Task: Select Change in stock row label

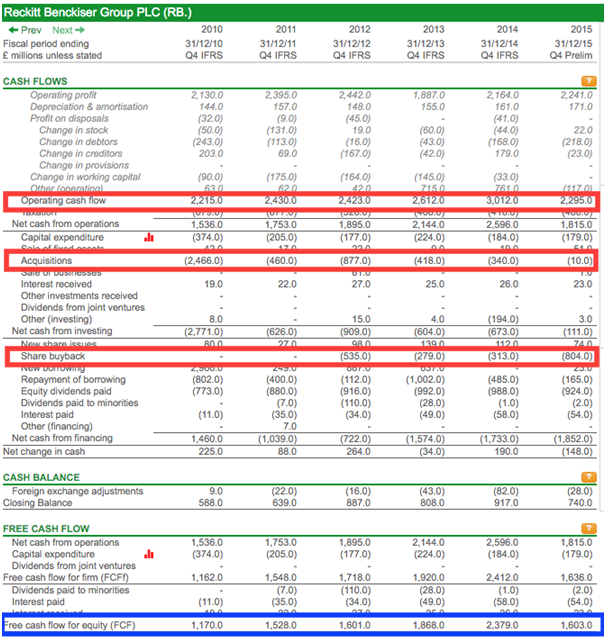Action: (74, 130)
